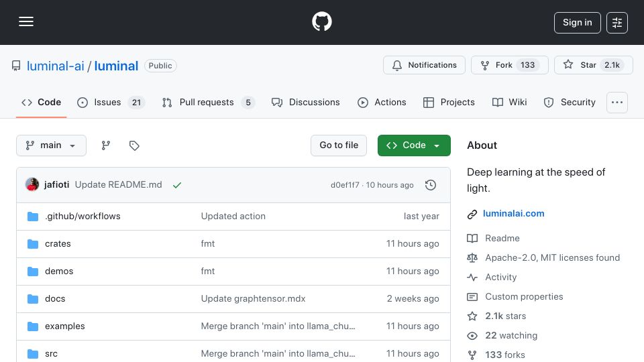Show commit status check mark details

[177, 185]
